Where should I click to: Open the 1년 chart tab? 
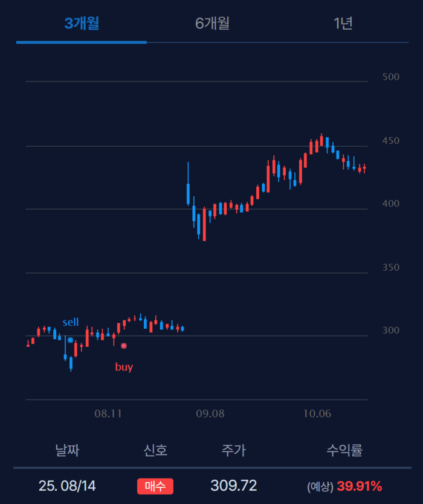click(x=343, y=24)
